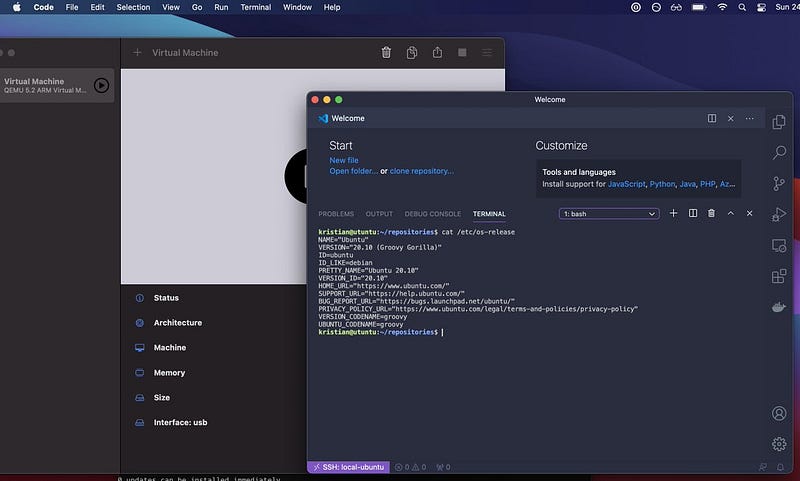Select the Welcome editor tab
800x481 pixels.
coord(341,118)
